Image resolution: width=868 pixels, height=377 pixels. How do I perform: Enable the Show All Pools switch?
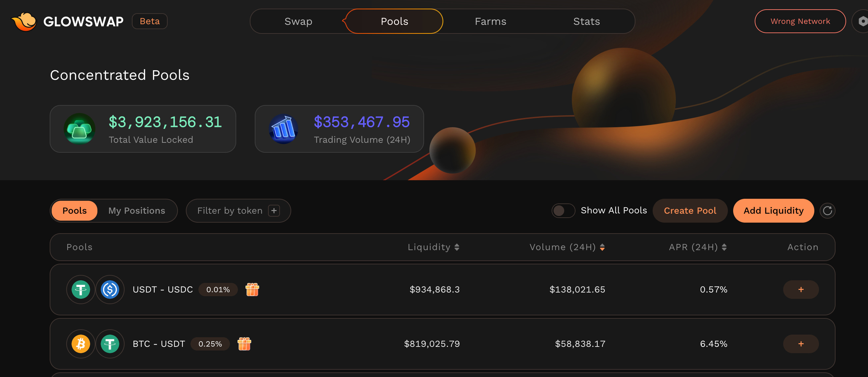pos(563,210)
